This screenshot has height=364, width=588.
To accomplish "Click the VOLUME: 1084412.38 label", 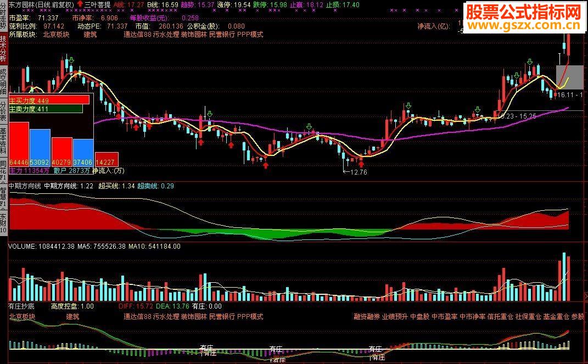I will pos(42,247).
